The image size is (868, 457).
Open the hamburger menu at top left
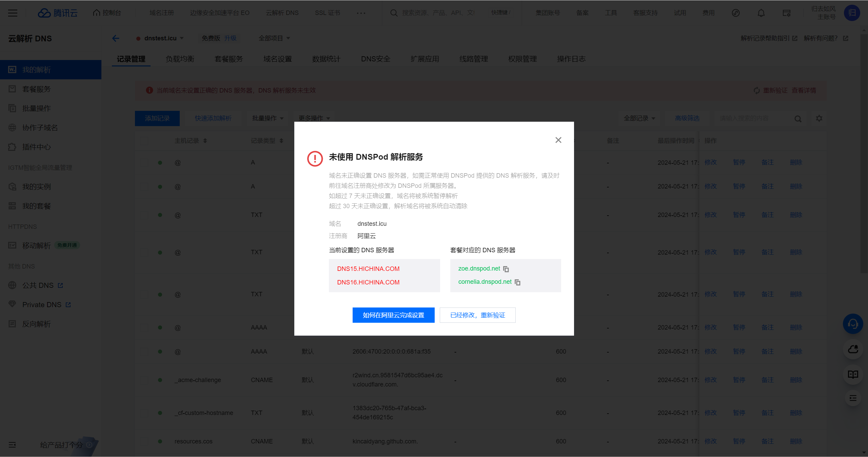point(13,13)
